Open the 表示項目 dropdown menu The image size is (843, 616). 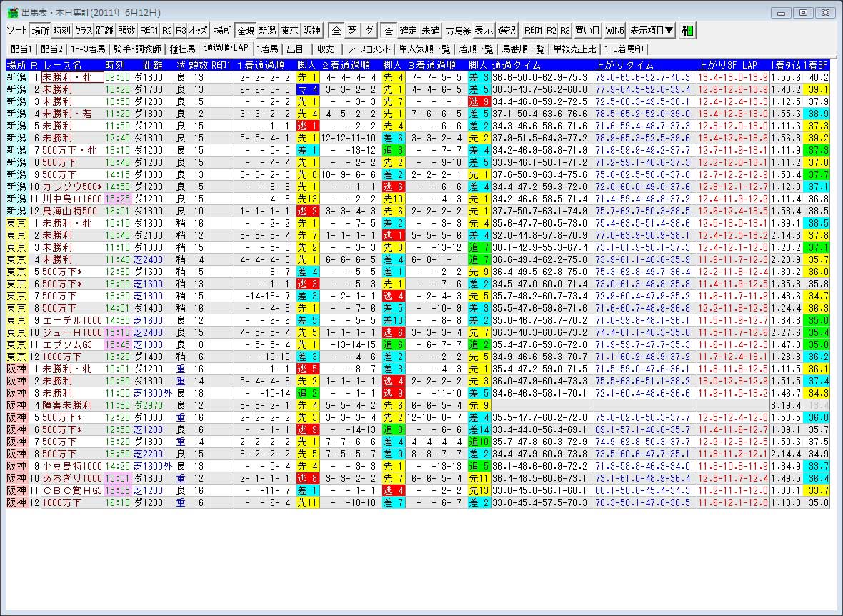pos(651,31)
